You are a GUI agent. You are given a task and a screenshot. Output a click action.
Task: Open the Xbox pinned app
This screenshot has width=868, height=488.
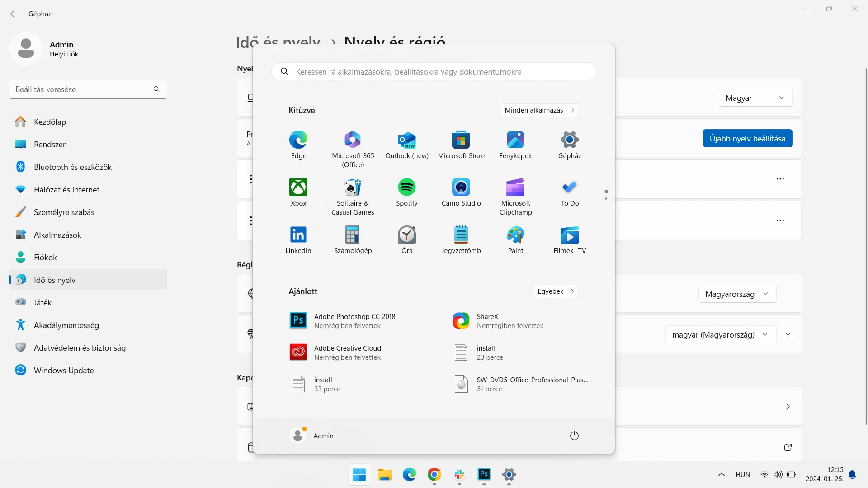click(298, 188)
